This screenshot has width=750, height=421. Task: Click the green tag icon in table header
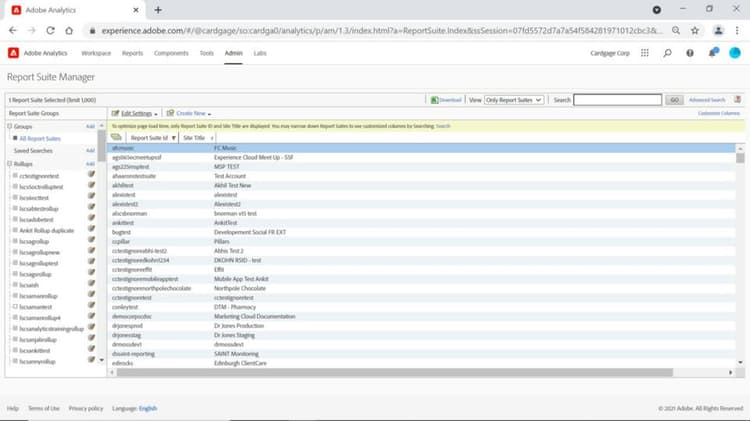pos(116,137)
